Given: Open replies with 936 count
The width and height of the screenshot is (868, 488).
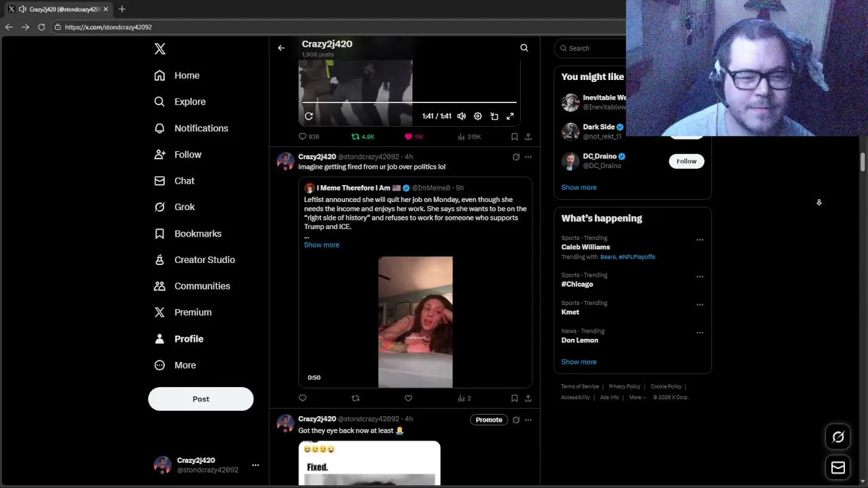Looking at the screenshot, I should 309,137.
